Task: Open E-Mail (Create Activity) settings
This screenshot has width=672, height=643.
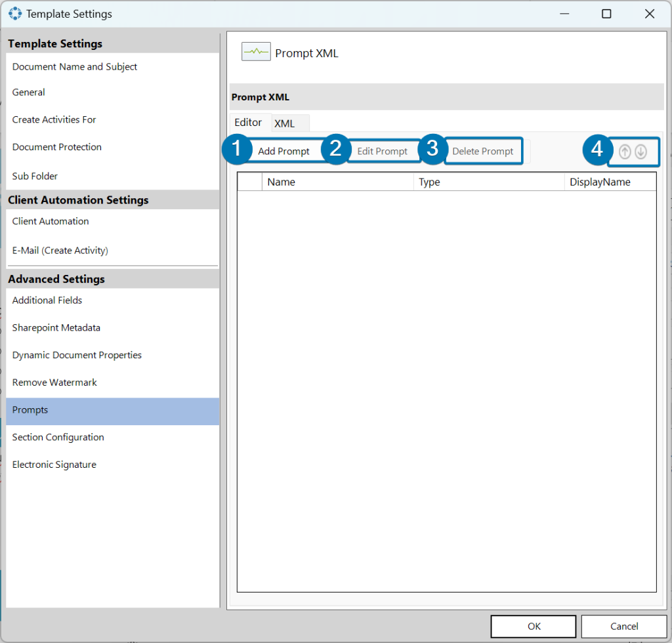Action: pos(113,251)
